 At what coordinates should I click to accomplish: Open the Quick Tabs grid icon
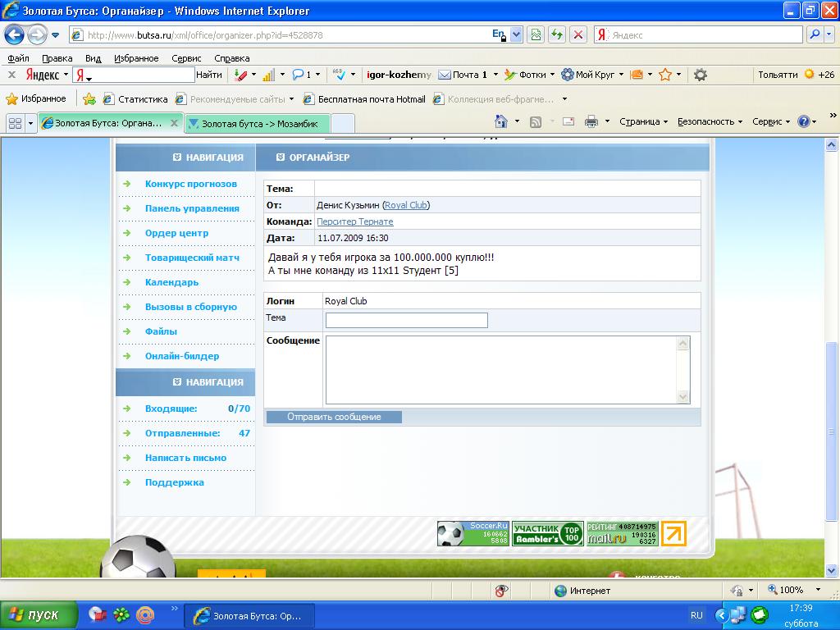point(15,123)
